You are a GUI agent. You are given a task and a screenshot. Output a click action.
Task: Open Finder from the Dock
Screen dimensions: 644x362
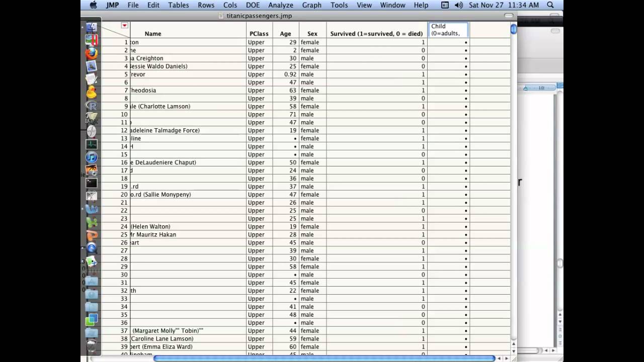point(91,27)
